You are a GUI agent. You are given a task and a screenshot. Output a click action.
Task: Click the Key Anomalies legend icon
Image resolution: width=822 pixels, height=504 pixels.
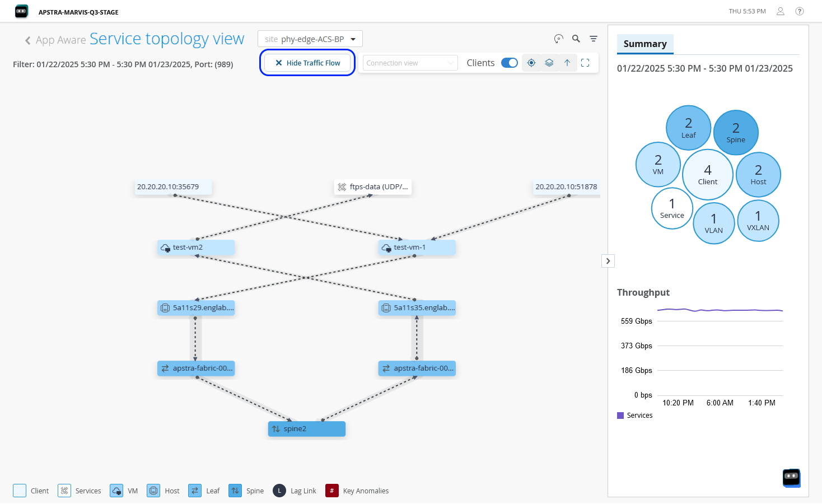point(332,491)
